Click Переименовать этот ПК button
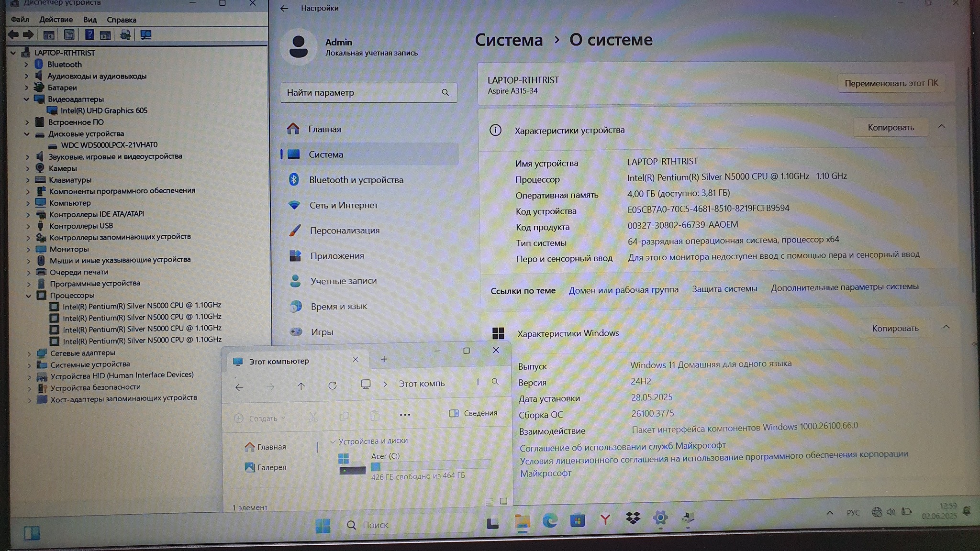980x551 pixels. tap(891, 83)
